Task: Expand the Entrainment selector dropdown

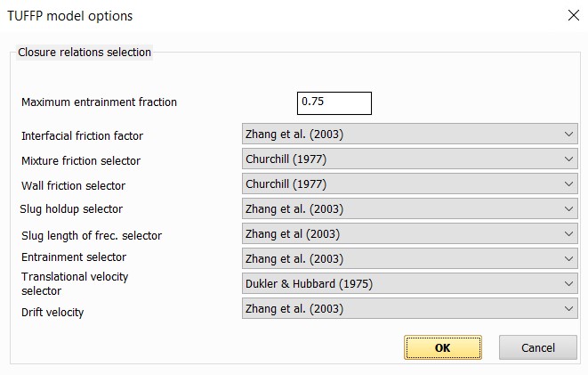Action: pos(409,259)
